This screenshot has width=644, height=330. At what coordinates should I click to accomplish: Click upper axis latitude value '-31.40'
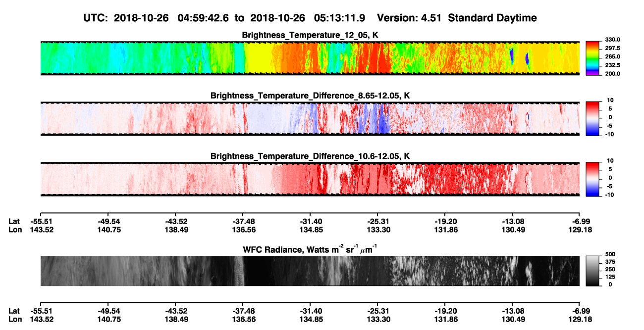[310, 221]
